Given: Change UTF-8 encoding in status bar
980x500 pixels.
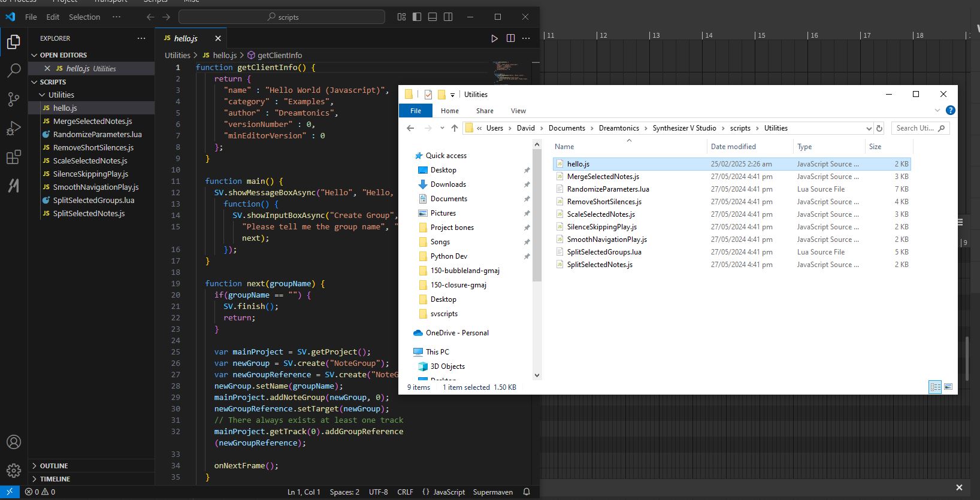Looking at the screenshot, I should point(378,492).
